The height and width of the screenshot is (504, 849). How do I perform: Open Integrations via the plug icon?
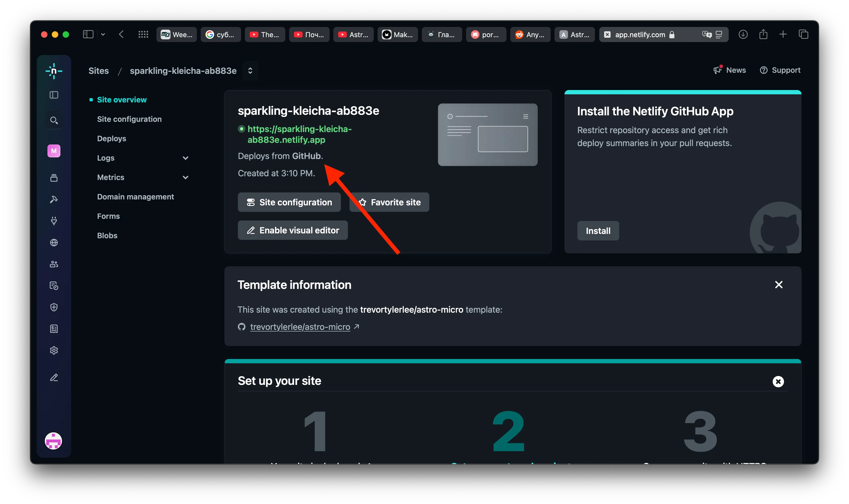coord(54,221)
